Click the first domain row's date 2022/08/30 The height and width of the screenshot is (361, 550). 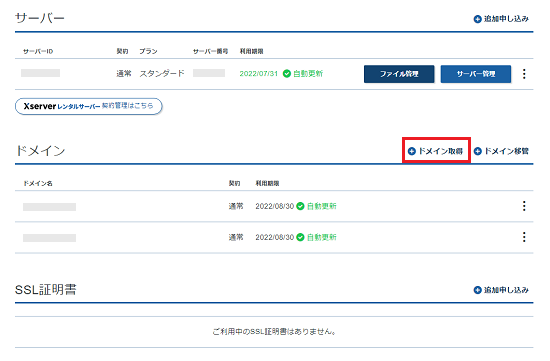click(x=274, y=206)
